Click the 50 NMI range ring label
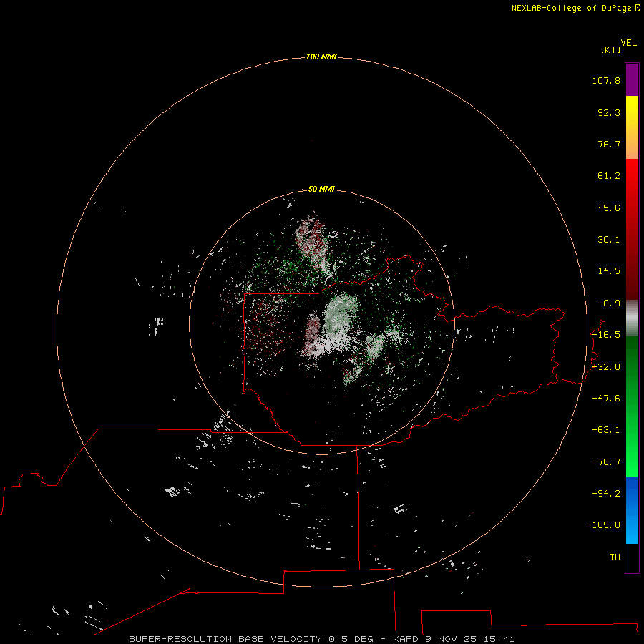 (321, 189)
